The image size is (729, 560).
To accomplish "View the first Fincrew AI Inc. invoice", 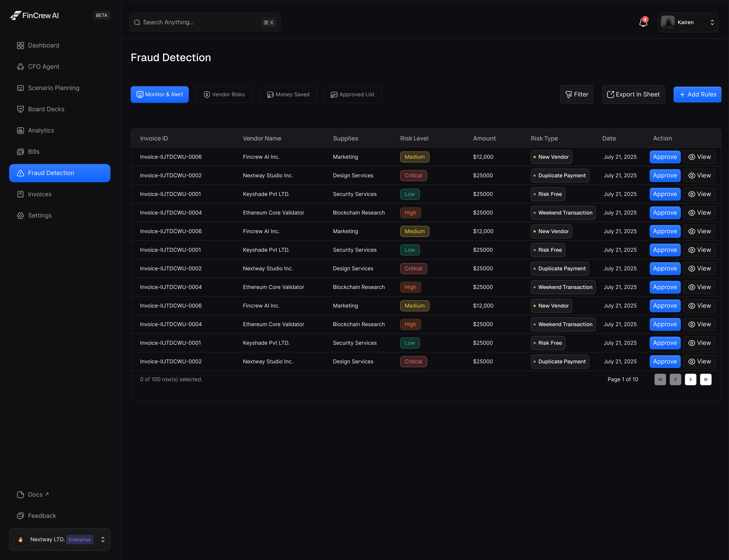I will pos(699,157).
